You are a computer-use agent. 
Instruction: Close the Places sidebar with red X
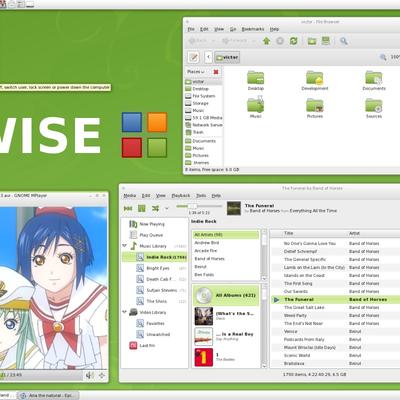pyautogui.click(x=216, y=72)
